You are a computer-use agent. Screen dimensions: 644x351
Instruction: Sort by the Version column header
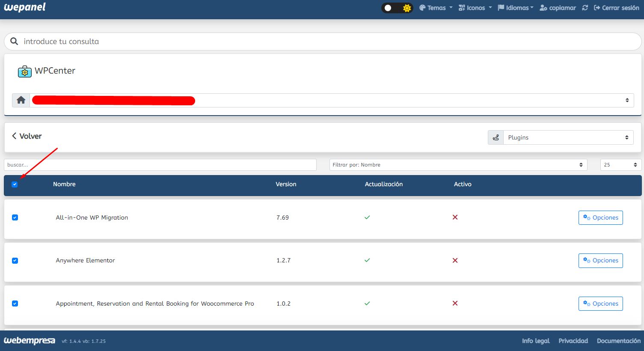pos(286,184)
